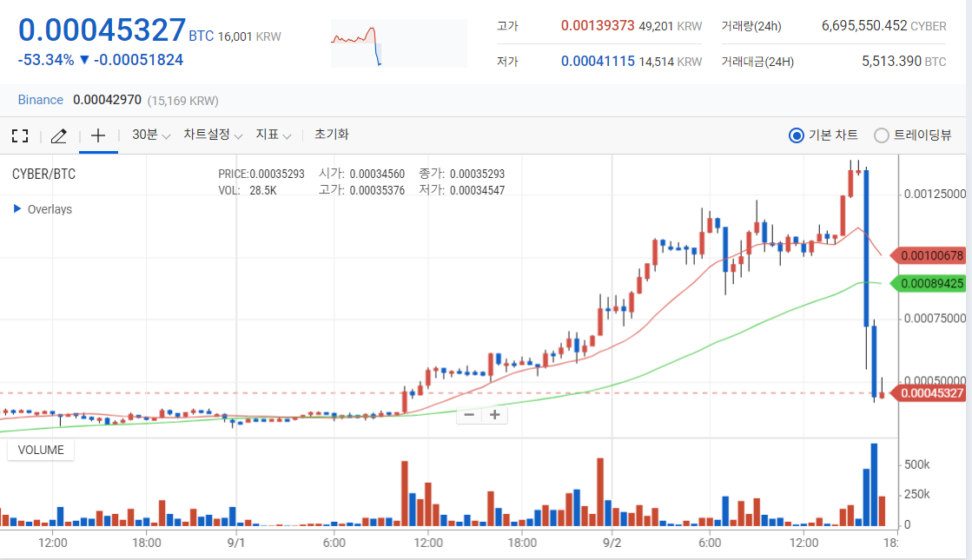The width and height of the screenshot is (972, 560).
Task: Enter fullscreen chart mode
Action: tap(20, 135)
